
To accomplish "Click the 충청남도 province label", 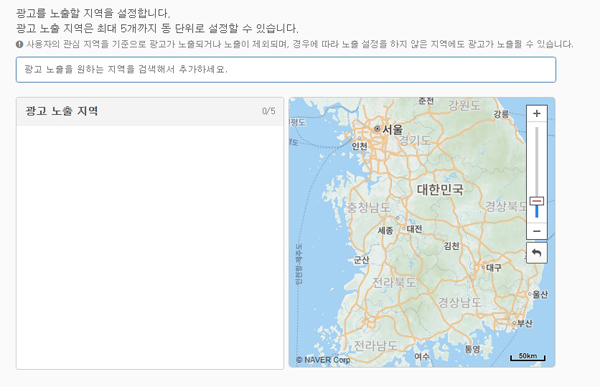I will 368,207.
